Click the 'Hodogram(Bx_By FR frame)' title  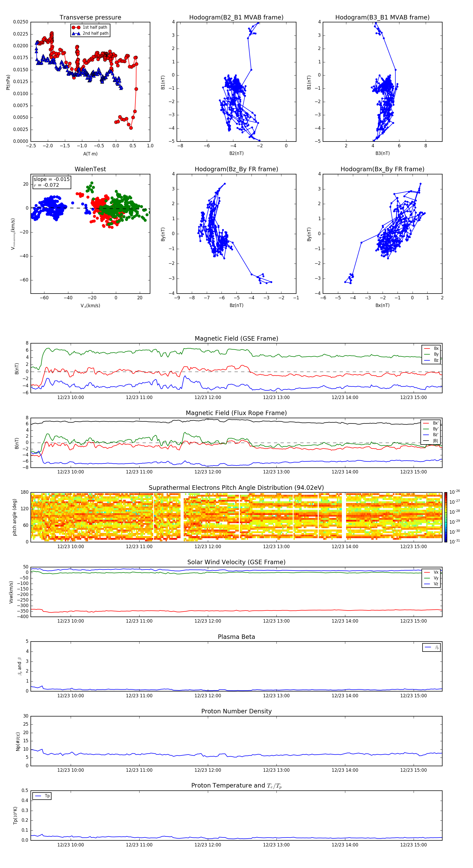tap(382, 169)
